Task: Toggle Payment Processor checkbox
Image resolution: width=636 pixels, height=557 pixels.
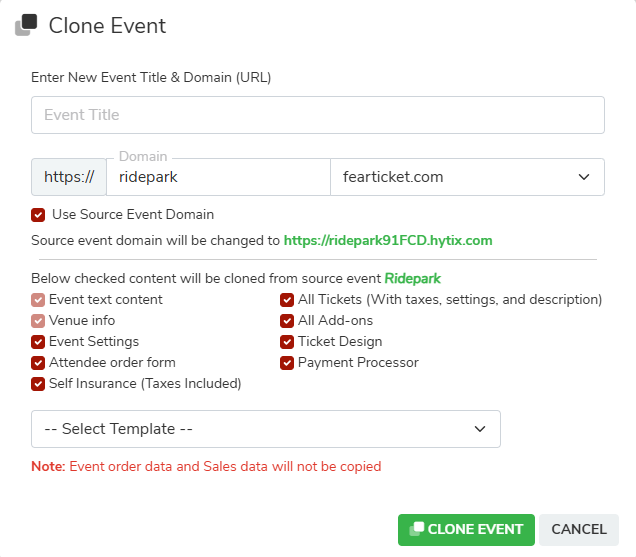Action: (287, 363)
